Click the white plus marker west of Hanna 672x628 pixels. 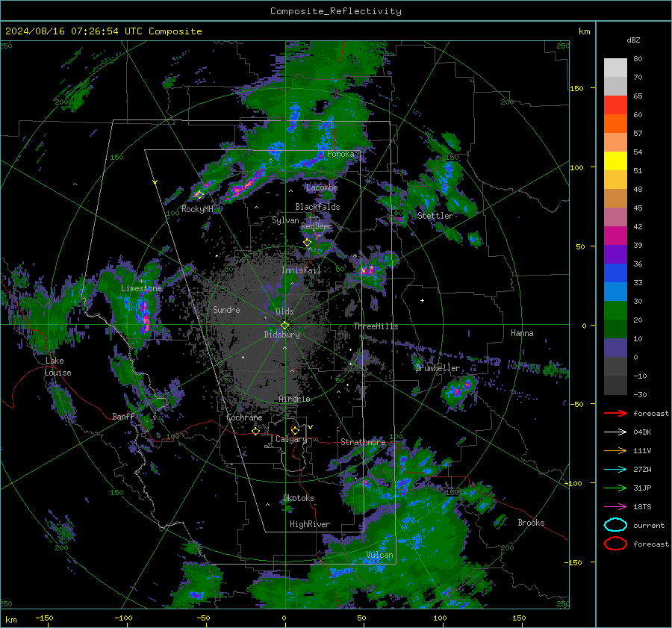tap(422, 300)
